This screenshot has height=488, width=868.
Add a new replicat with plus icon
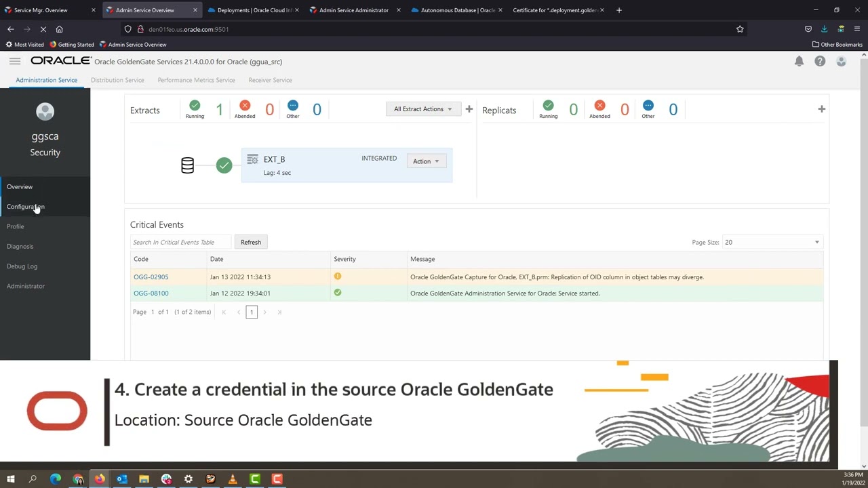821,109
